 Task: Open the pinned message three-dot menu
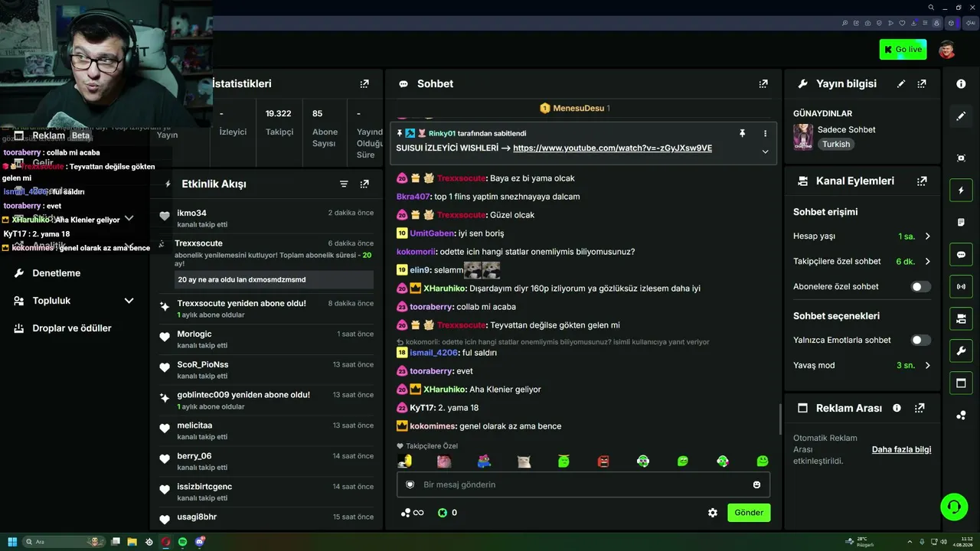[x=765, y=133]
